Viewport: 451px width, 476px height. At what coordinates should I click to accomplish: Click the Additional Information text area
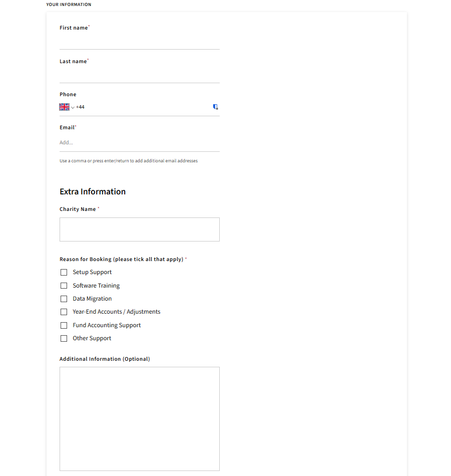[x=139, y=418]
